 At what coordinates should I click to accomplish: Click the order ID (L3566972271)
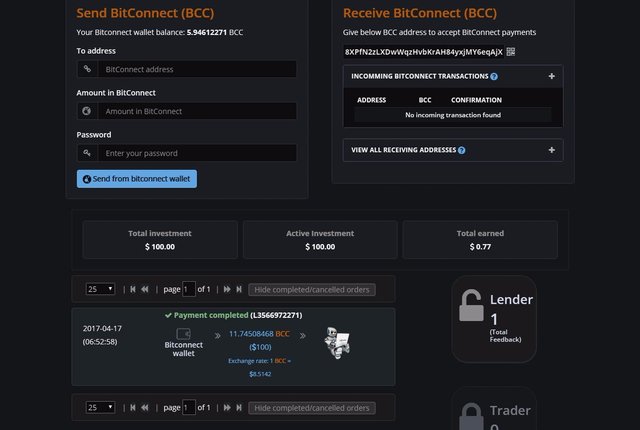pyautogui.click(x=276, y=315)
